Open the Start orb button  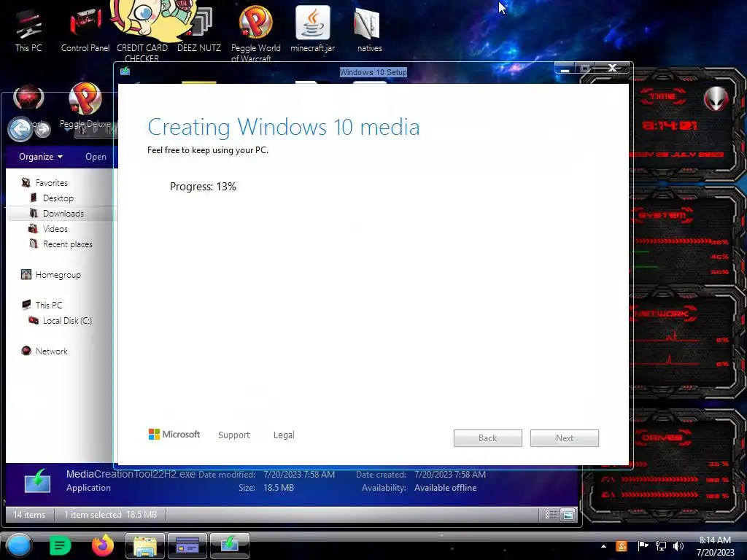click(19, 545)
